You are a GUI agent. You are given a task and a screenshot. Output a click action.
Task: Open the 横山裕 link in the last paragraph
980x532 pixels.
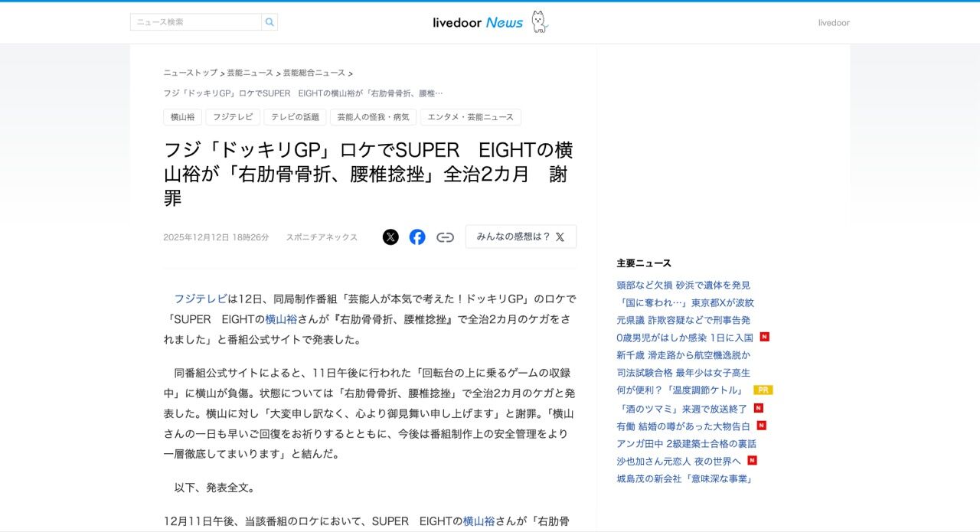coord(479,521)
